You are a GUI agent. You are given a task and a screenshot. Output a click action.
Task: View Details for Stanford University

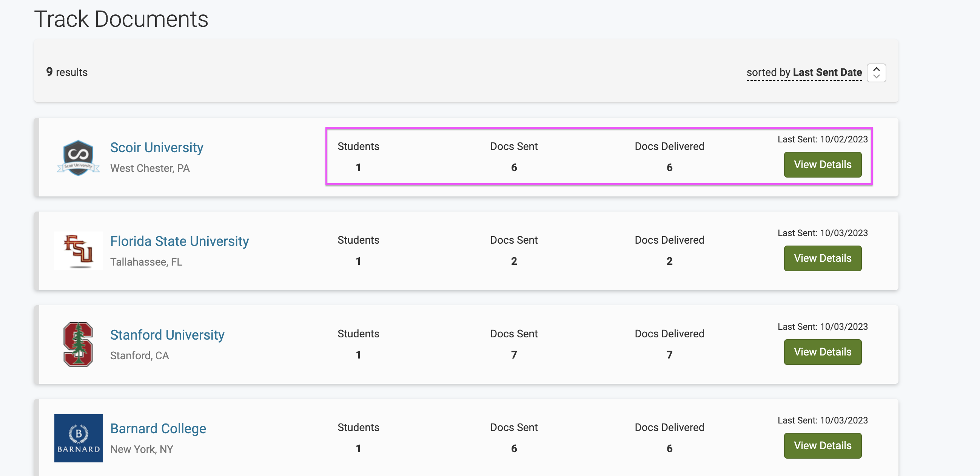point(823,352)
